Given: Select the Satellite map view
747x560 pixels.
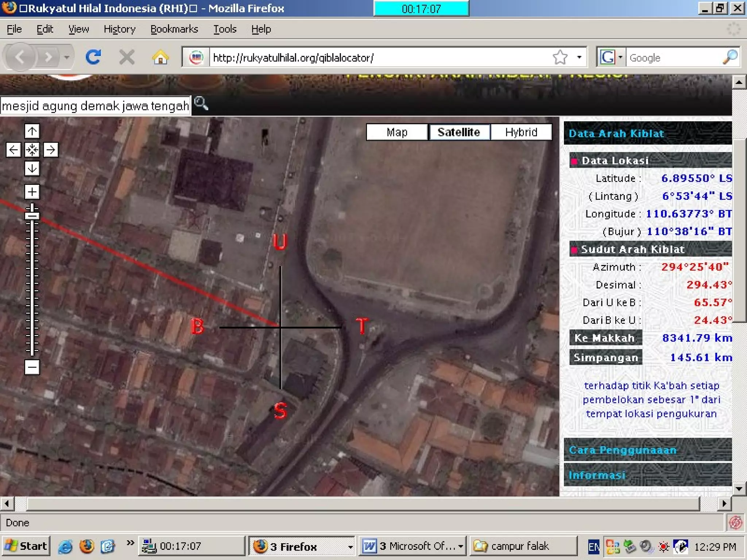Looking at the screenshot, I should point(459,132).
